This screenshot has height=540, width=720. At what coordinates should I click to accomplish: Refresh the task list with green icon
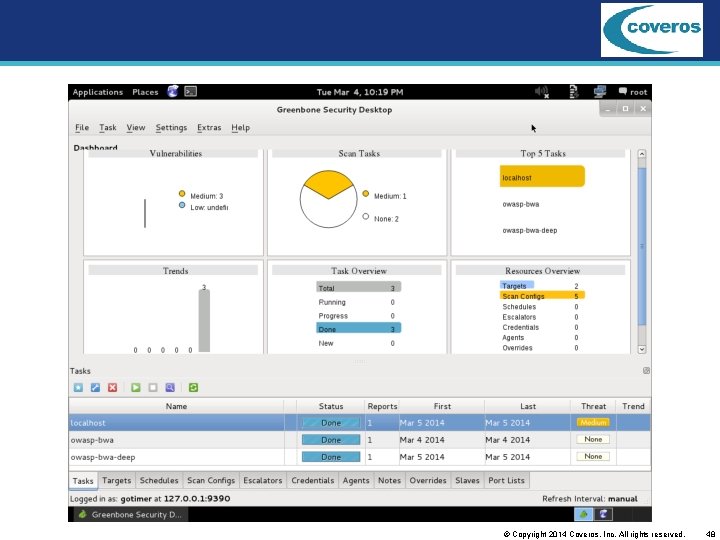tap(193, 388)
